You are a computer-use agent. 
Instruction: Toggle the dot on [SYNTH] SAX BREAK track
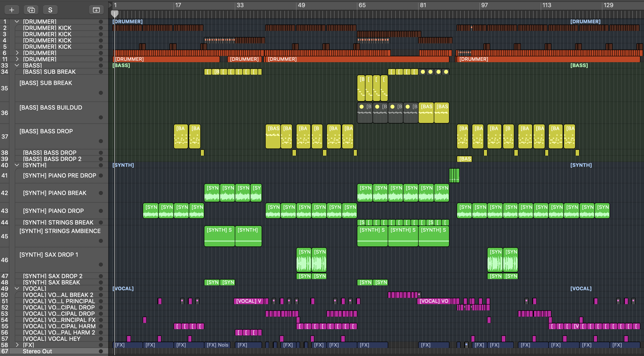point(101,282)
